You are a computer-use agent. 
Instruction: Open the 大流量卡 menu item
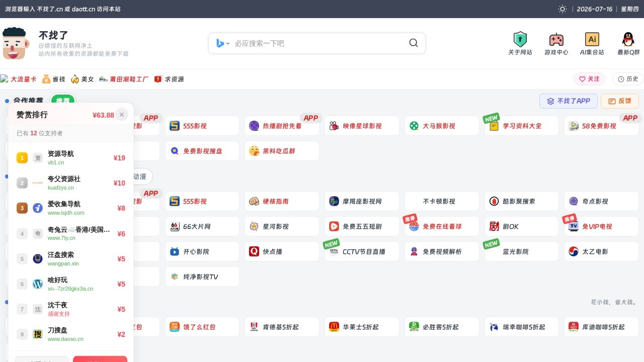(x=19, y=79)
